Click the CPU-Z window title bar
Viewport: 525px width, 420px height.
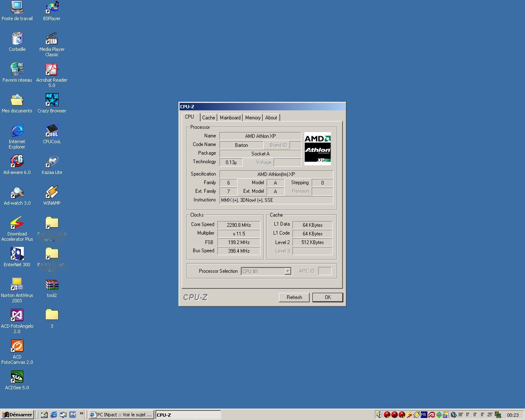click(x=262, y=107)
